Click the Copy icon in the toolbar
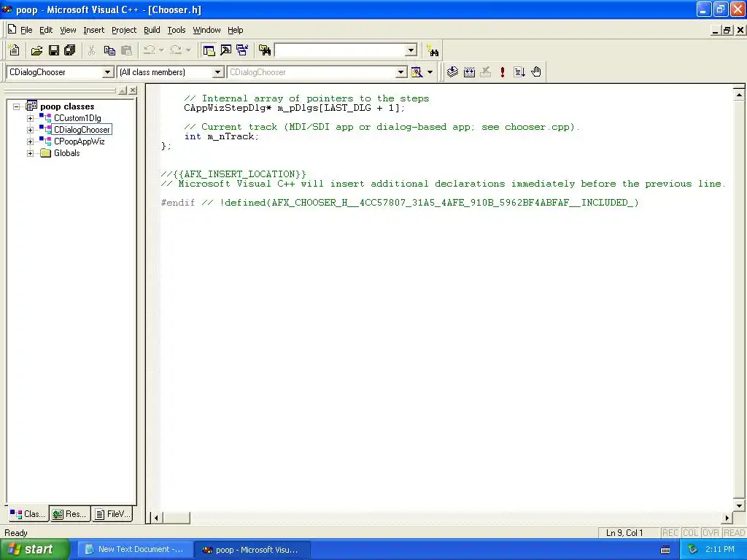Screen dimensions: 747x560 (x=109, y=50)
